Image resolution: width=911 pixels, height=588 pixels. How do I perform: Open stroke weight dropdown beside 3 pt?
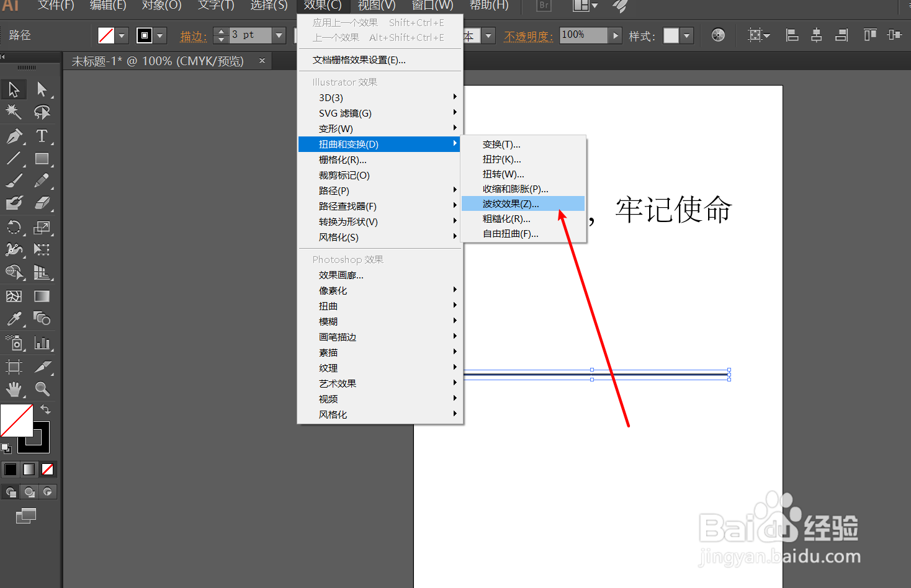pos(279,35)
